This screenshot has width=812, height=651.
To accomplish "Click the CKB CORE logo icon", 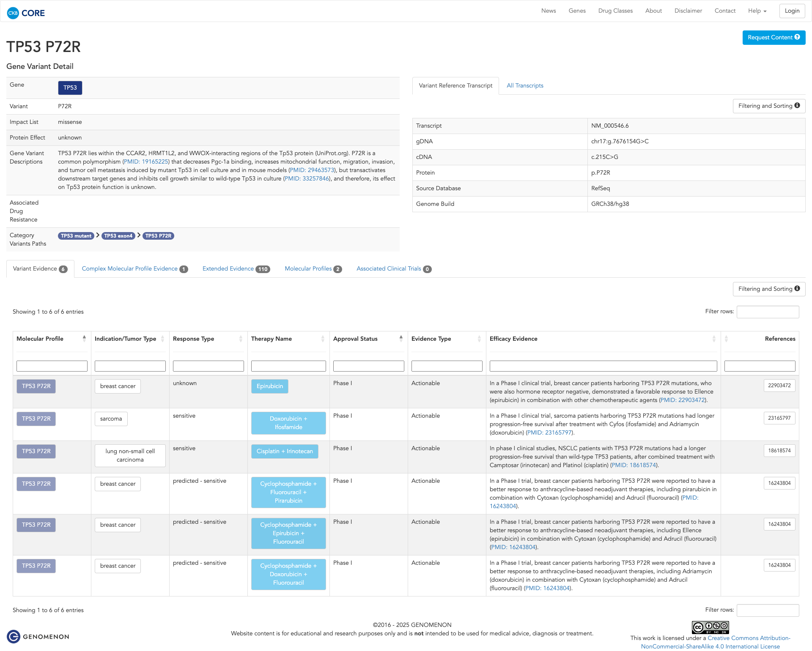I will click(x=13, y=13).
